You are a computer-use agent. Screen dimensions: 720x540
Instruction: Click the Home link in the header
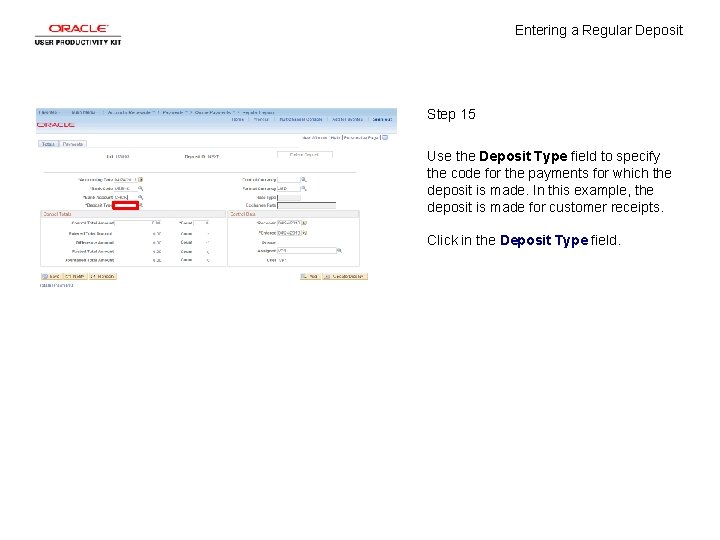tap(237, 119)
